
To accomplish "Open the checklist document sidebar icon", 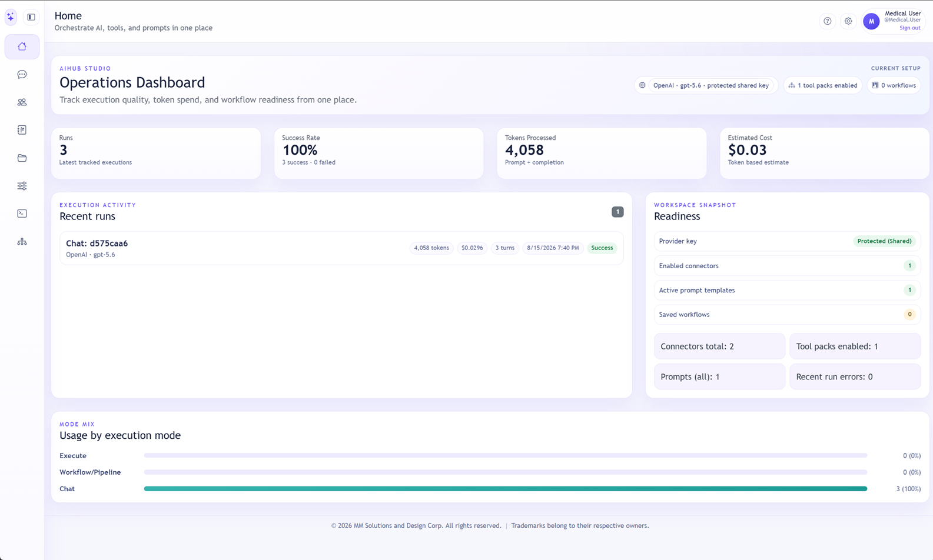I will click(x=22, y=130).
